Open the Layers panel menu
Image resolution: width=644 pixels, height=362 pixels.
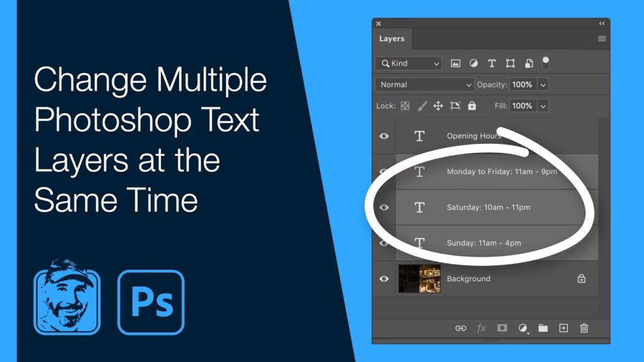click(602, 39)
